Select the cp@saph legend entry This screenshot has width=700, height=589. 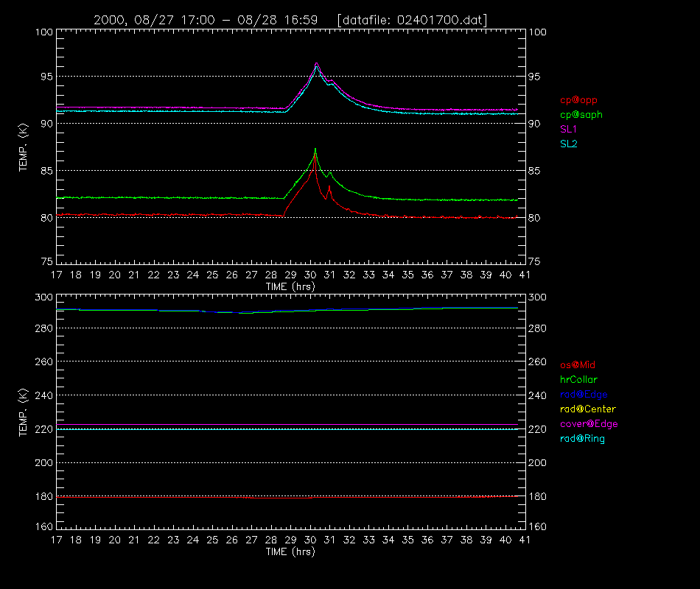[581, 115]
